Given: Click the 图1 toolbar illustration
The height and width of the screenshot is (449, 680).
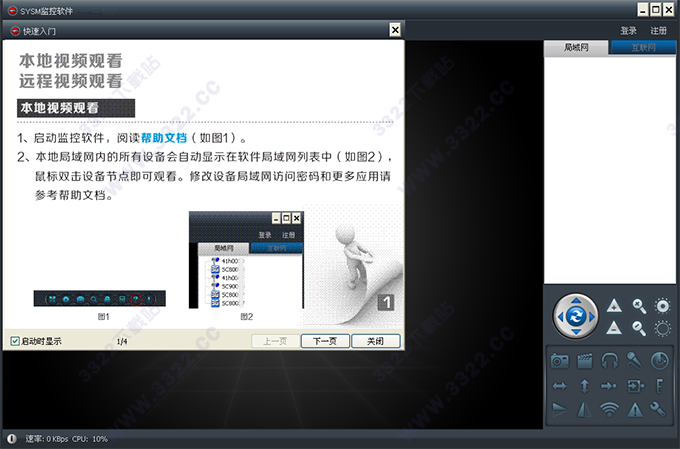Looking at the screenshot, I should click(x=100, y=298).
